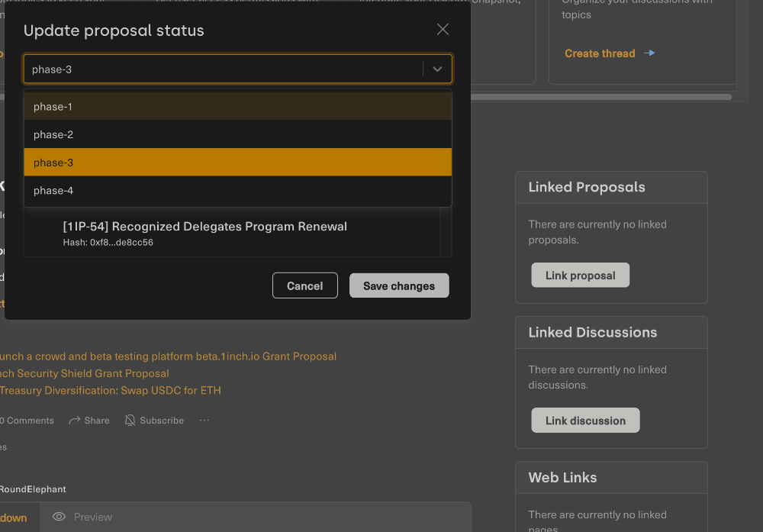Click the Link discussion button
Image resolution: width=763 pixels, height=532 pixels.
(x=585, y=421)
